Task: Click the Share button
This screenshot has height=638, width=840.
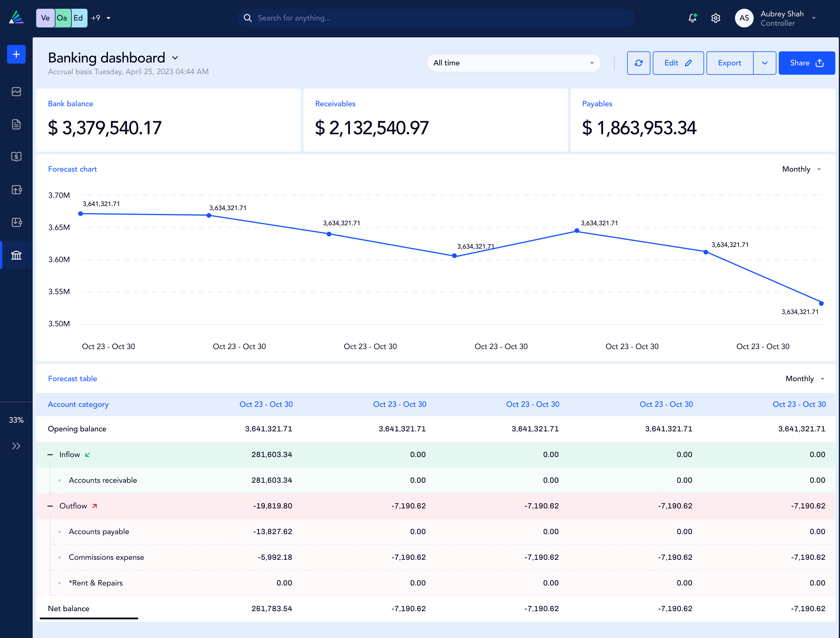Action: [x=806, y=63]
